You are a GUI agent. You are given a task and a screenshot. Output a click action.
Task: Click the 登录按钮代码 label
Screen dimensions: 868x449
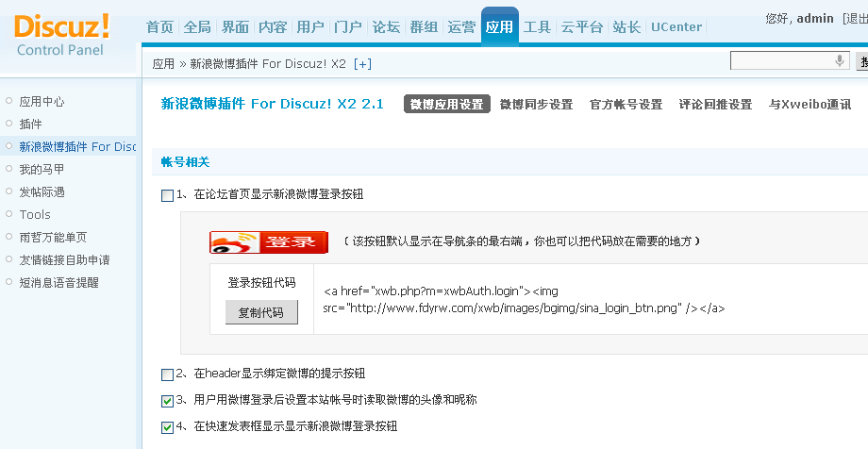(x=262, y=283)
